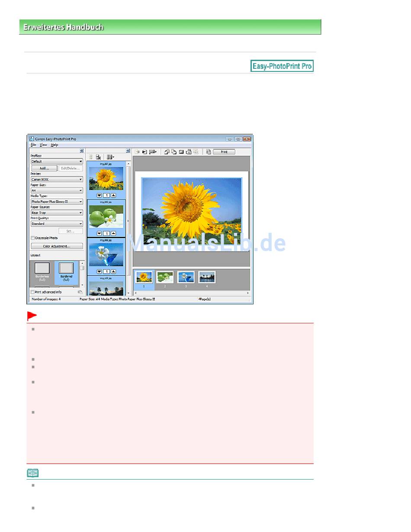The height and width of the screenshot is (532, 411).
Task: Click the Edit/Delete... profile button
Action: point(71,168)
